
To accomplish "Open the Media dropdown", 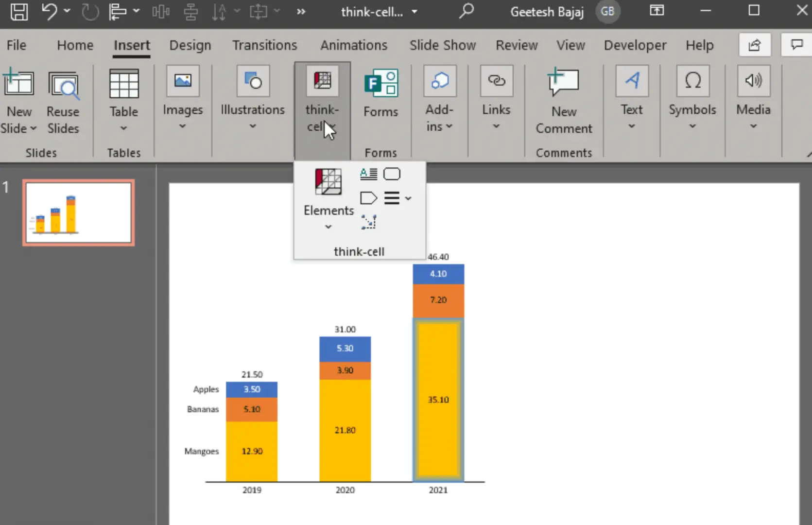I will [x=753, y=126].
